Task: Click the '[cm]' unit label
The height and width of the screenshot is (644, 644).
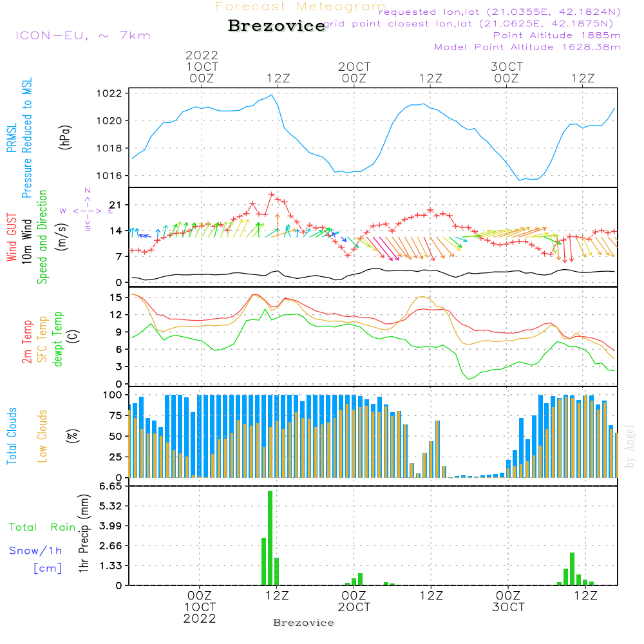Action: tap(48, 569)
